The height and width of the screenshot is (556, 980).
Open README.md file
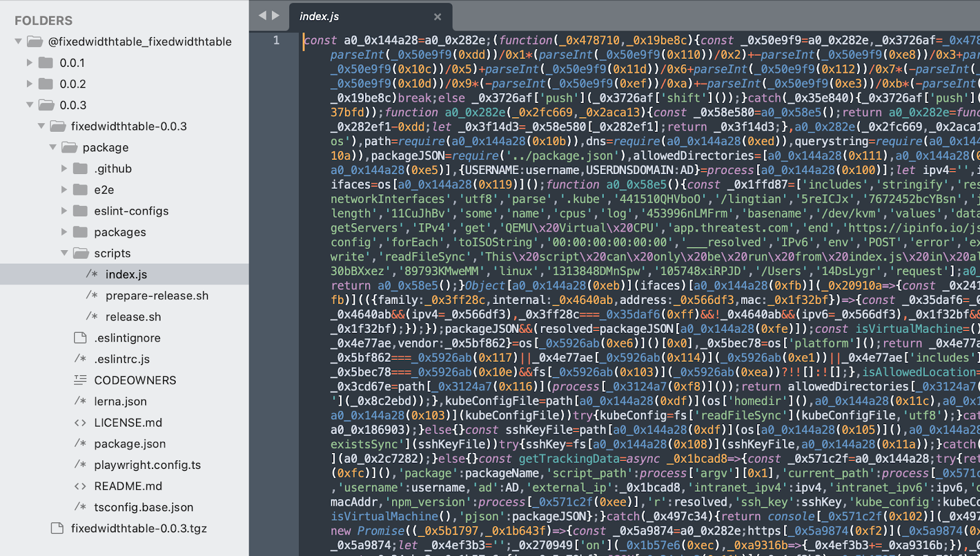(x=128, y=486)
